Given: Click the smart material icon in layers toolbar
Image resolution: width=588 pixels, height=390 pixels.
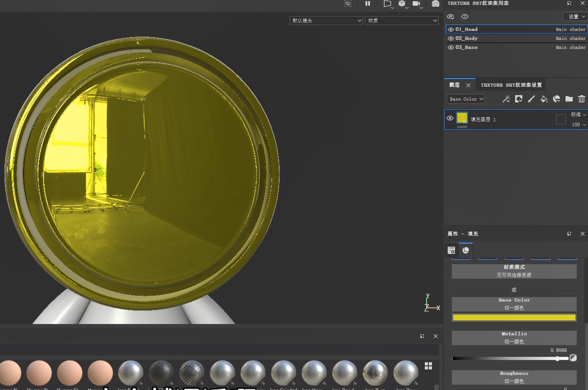Looking at the screenshot, I should point(556,99).
